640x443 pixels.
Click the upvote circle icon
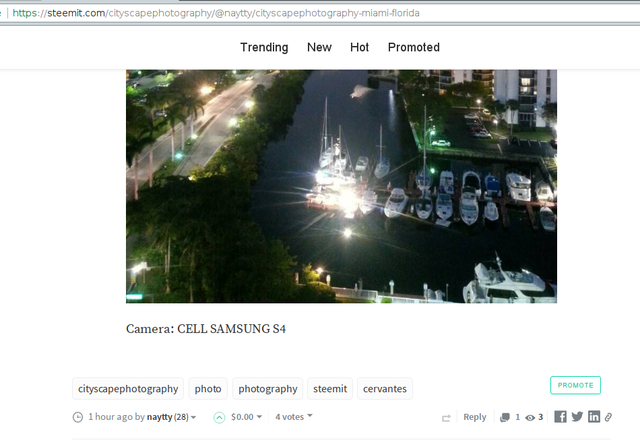pos(219,417)
